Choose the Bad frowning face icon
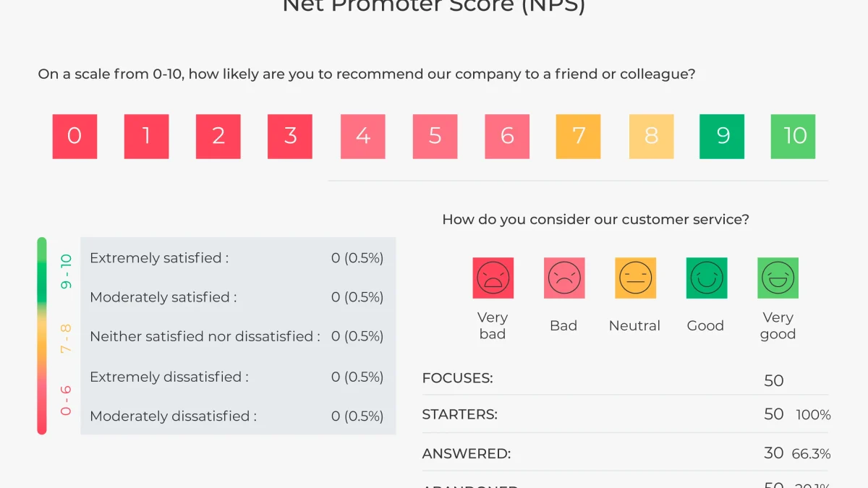Image resolution: width=868 pixels, height=488 pixels. [564, 278]
